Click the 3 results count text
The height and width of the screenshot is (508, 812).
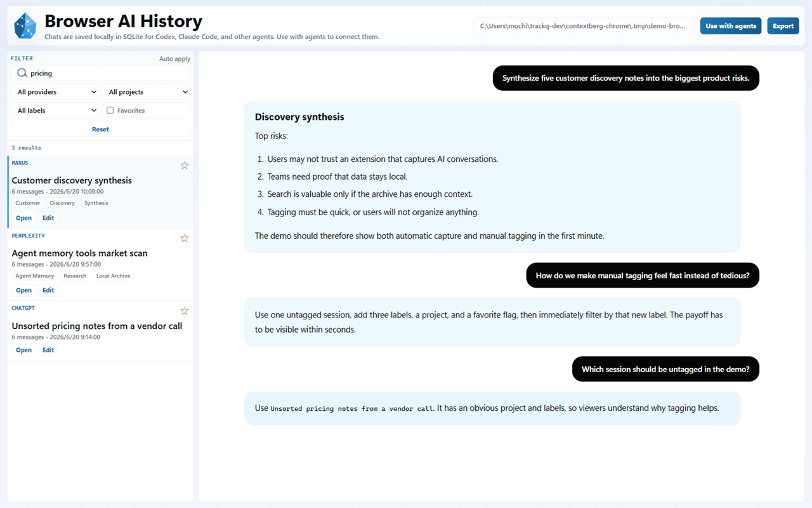point(26,147)
